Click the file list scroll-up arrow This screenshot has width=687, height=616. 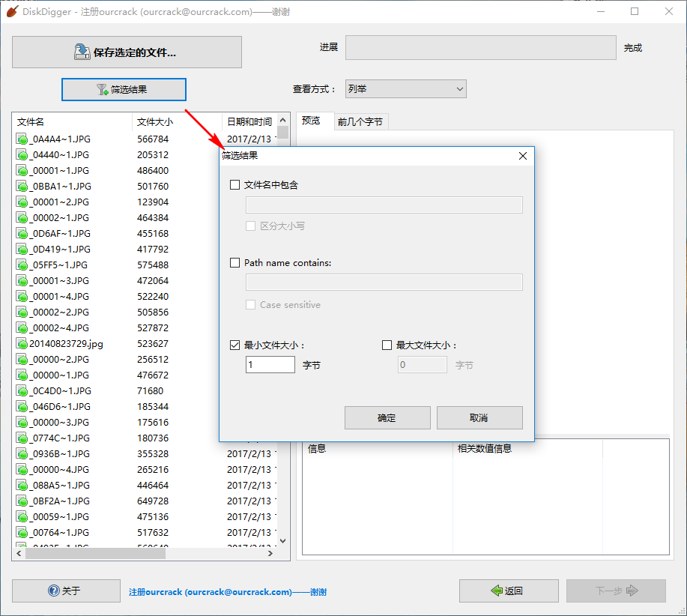tap(283, 120)
